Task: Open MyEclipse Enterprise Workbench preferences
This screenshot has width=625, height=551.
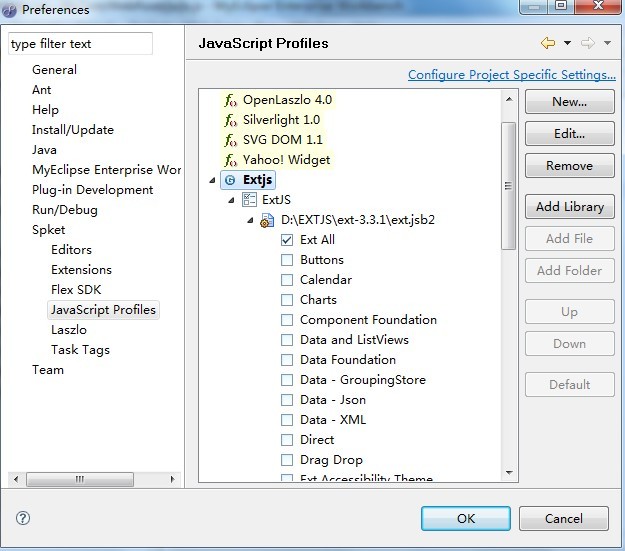Action: tap(107, 170)
